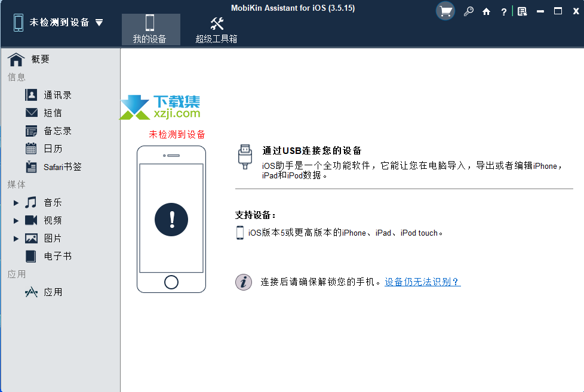The image size is (584, 392).
Task: Click the 信息 section header
Action: pos(17,77)
